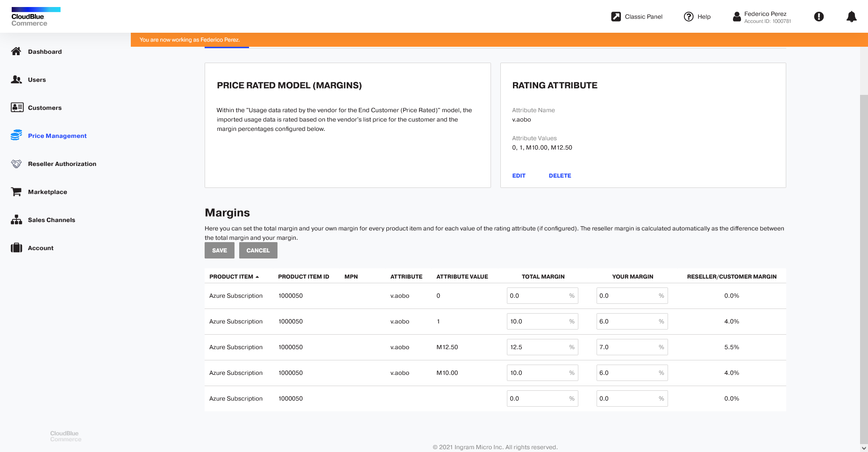Click the Customers card icon
Screen dimensions: 868x452
[x=17, y=108]
